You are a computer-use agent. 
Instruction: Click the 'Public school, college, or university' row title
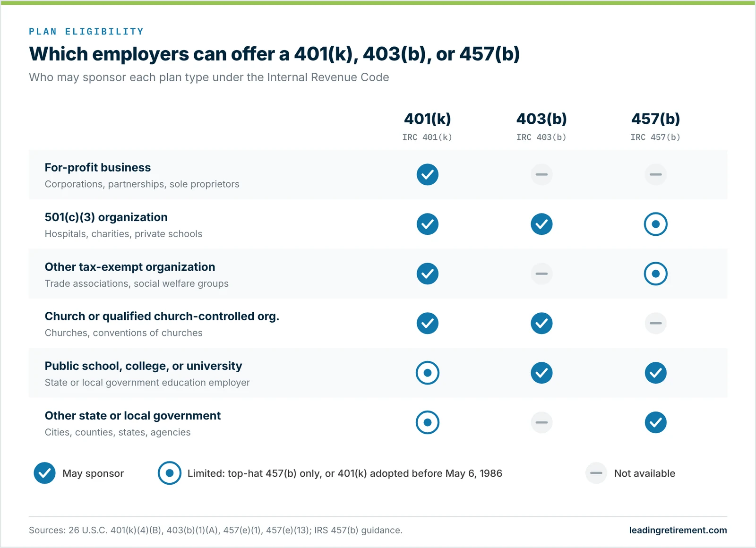[144, 366]
